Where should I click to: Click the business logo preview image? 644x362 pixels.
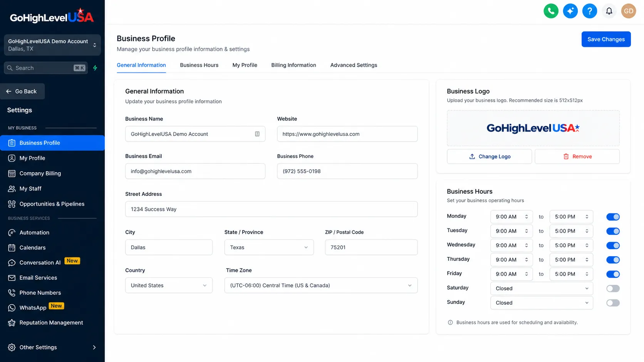533,128
